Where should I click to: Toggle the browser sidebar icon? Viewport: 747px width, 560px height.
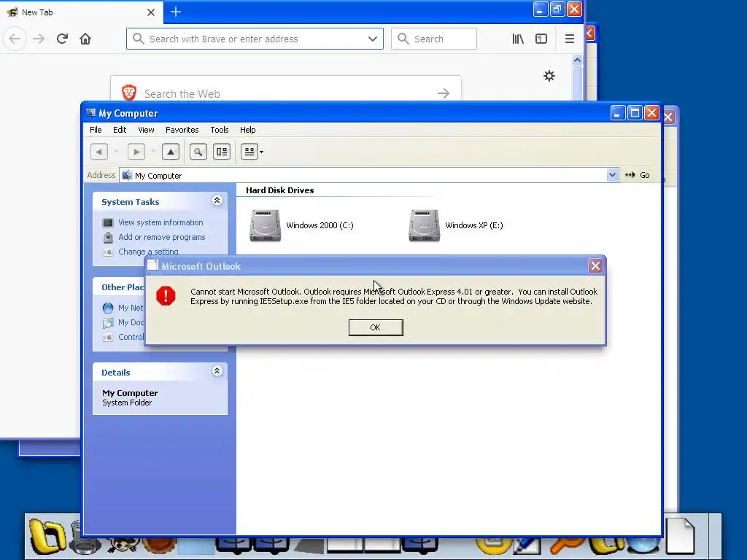541,39
